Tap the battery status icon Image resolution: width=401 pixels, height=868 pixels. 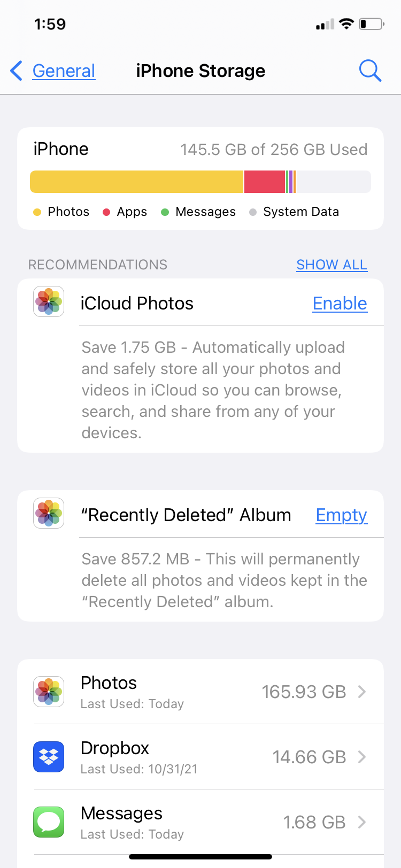click(x=372, y=24)
